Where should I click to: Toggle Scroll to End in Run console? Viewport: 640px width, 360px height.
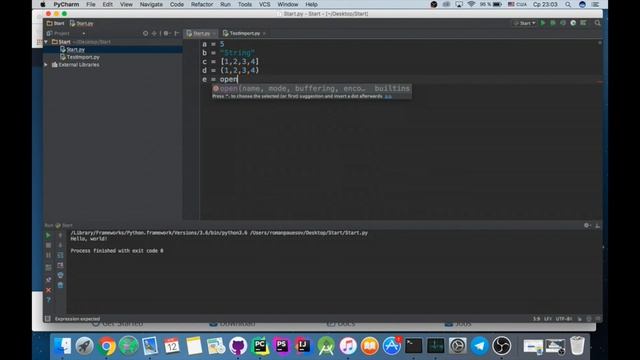tap(60, 265)
